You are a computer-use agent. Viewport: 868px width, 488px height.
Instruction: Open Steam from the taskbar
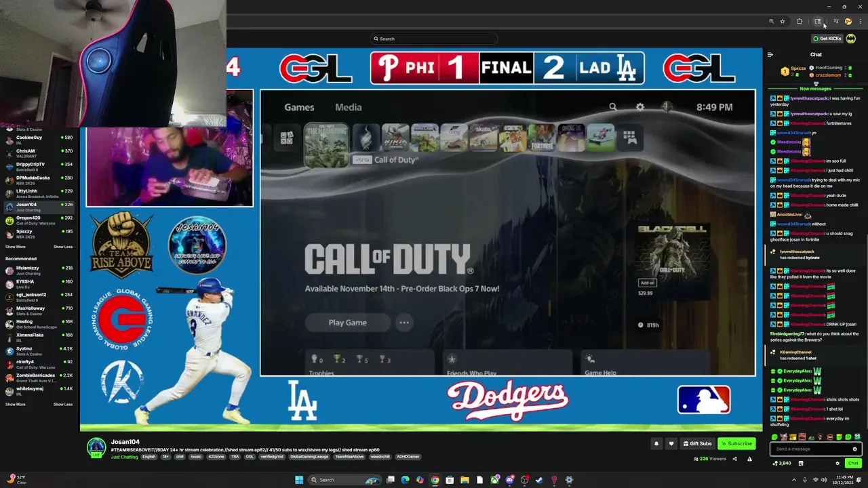point(539,480)
